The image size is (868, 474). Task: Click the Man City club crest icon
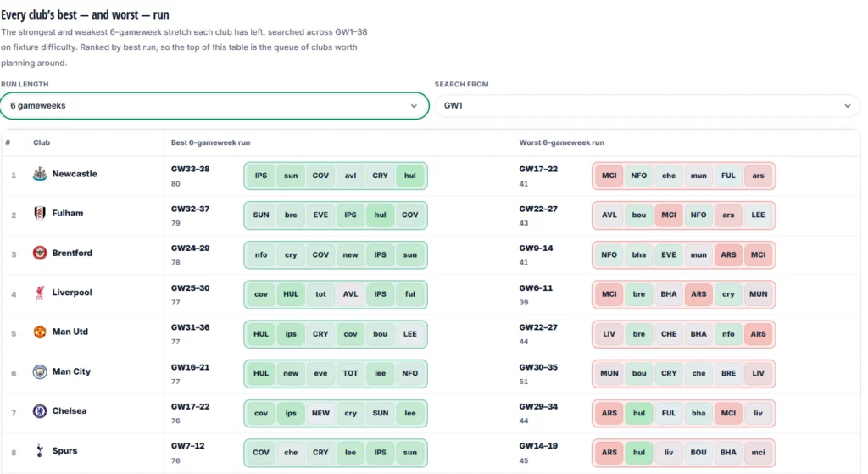click(40, 371)
